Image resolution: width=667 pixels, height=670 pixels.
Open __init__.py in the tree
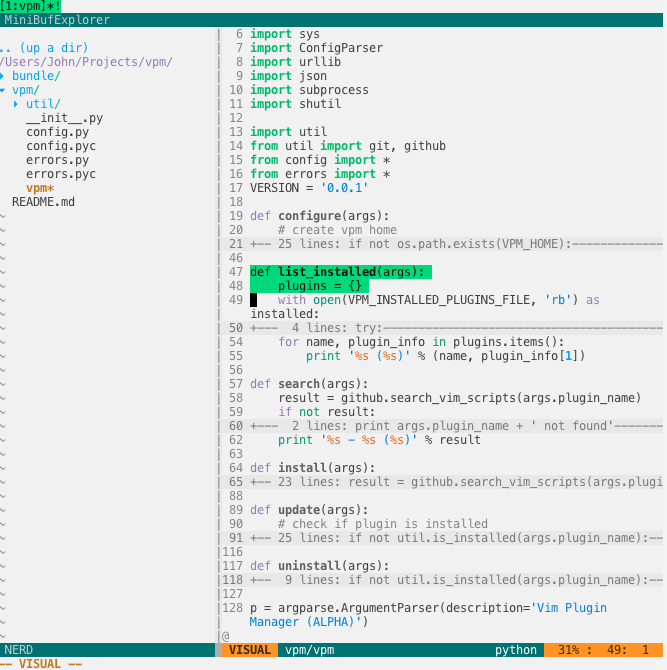click(65, 118)
